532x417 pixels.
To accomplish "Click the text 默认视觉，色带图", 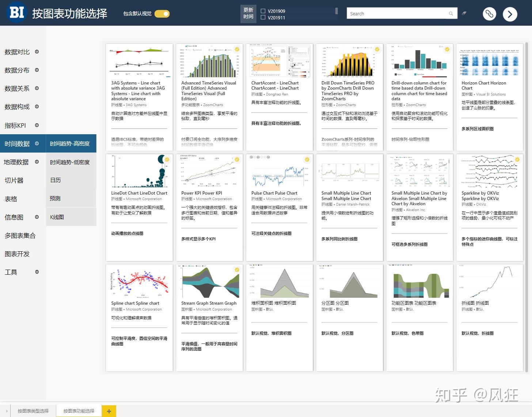I will pyautogui.click(x=407, y=333).
